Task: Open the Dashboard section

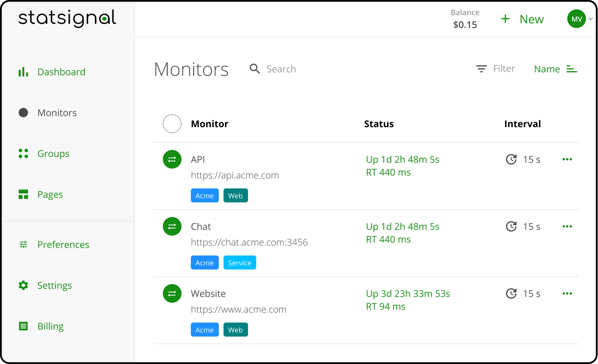Action: [x=61, y=72]
